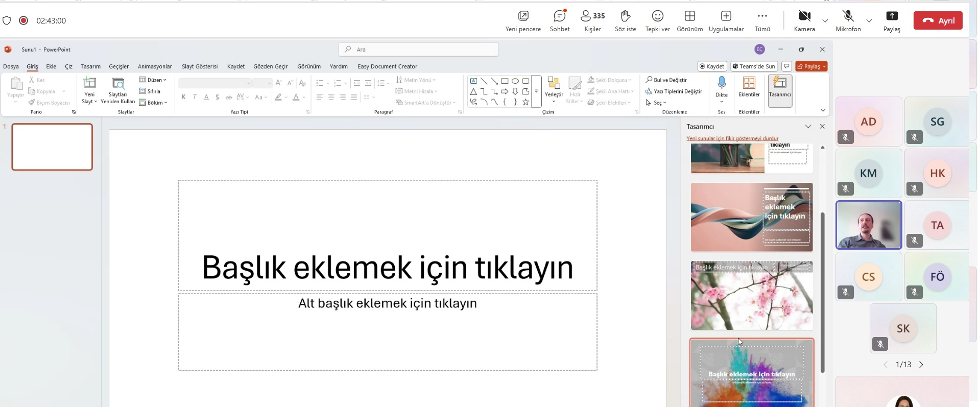Open Eklentiler add-ins in ribbon

click(x=749, y=87)
